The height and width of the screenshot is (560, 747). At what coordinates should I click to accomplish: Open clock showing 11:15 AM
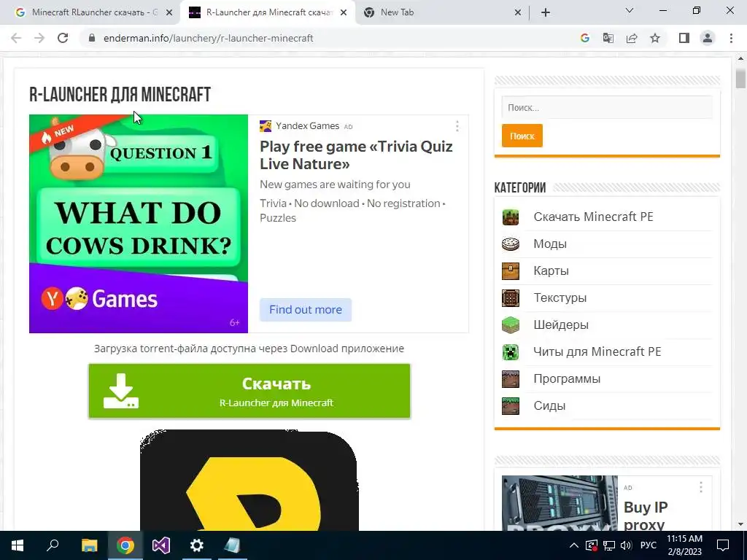684,545
